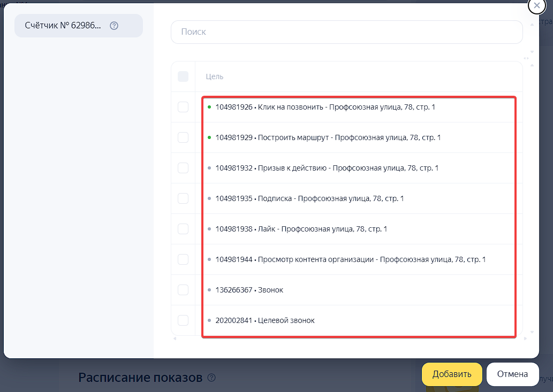Click the Отмена button
Viewport: 553px width, 392px height.
pyautogui.click(x=512, y=374)
